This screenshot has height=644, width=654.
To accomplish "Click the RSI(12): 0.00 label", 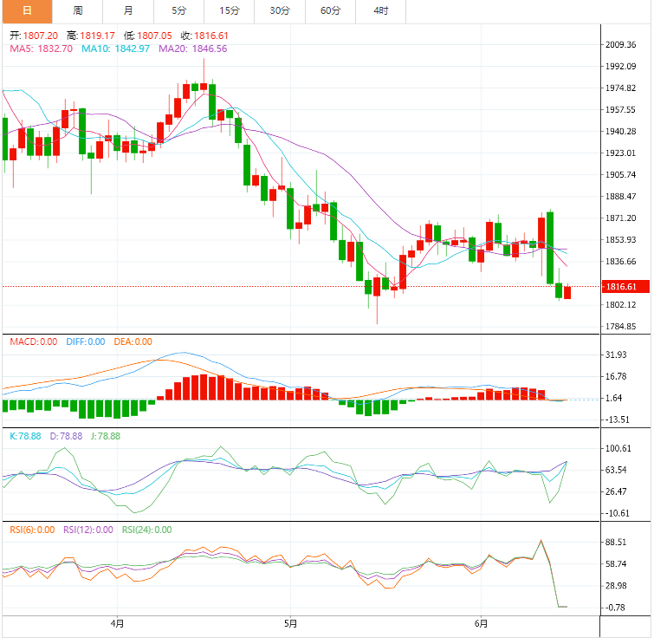I will (88, 530).
